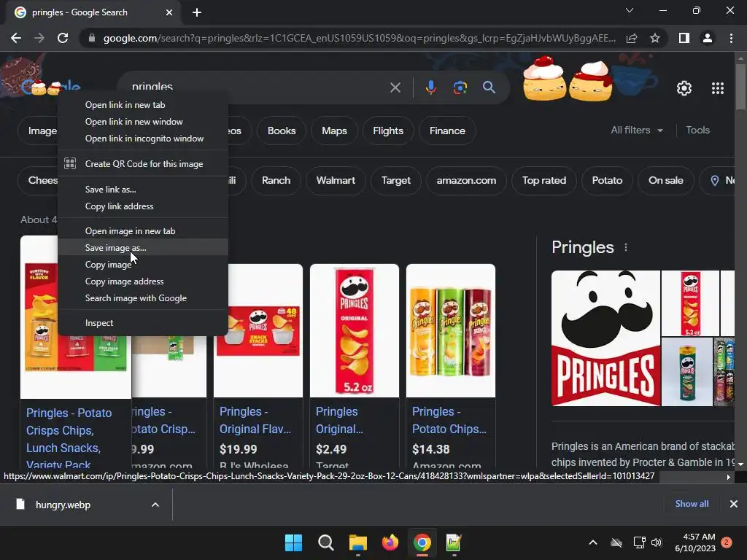Open more options beside Pringles heading
Viewport: 747px width, 560px height.
coord(625,247)
